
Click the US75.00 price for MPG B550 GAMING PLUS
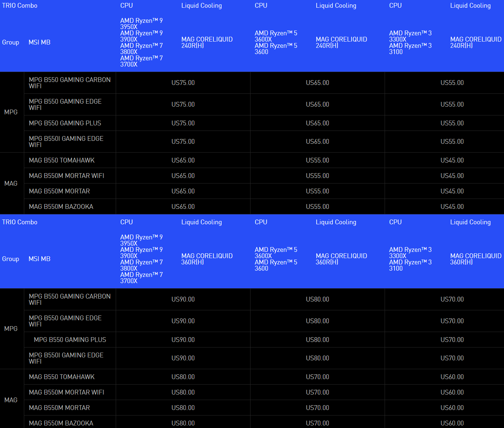(183, 123)
